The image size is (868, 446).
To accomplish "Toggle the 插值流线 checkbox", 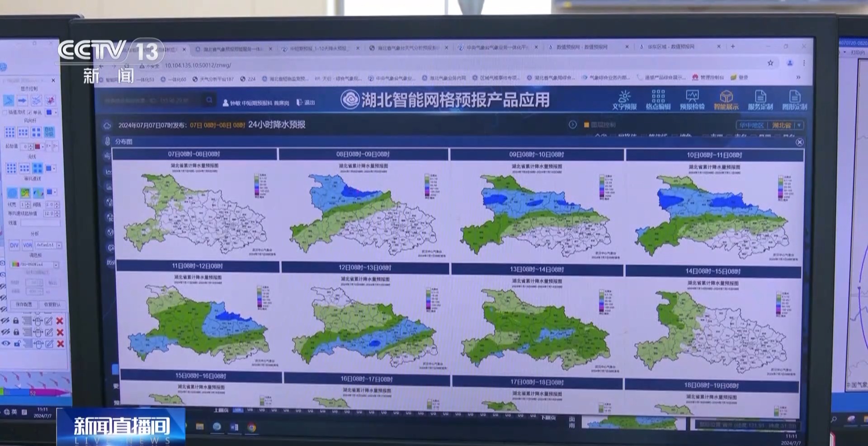I will [5, 112].
